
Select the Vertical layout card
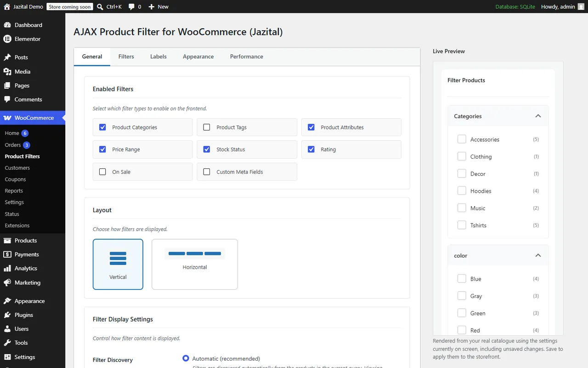pyautogui.click(x=118, y=264)
